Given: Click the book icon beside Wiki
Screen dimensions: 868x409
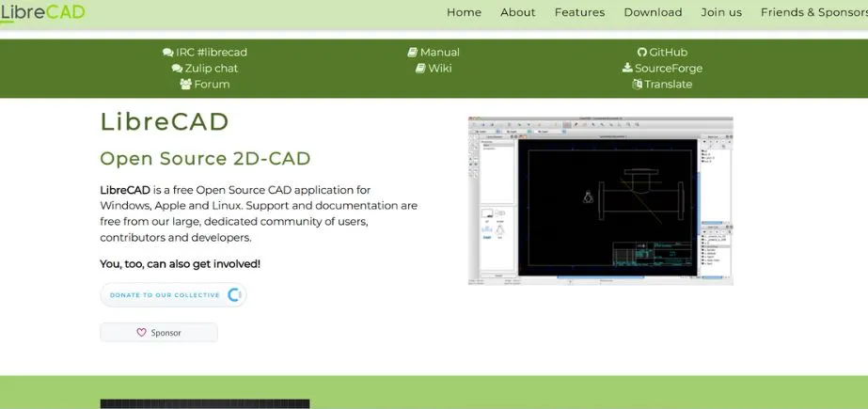Looking at the screenshot, I should [x=420, y=69].
